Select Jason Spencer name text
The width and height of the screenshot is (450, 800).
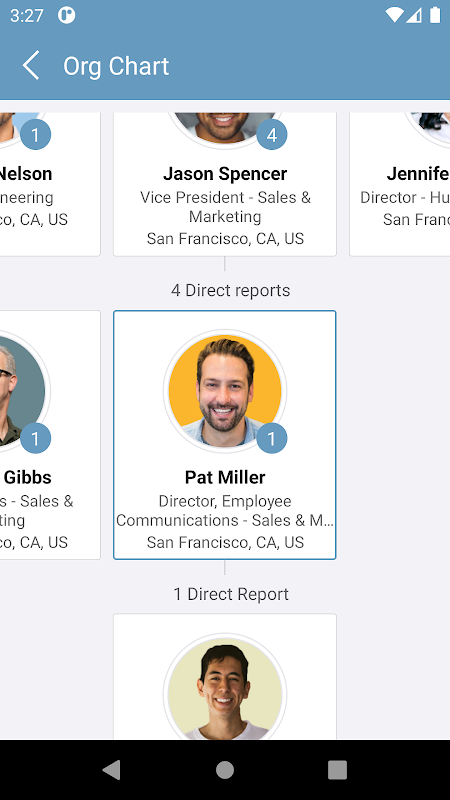pyautogui.click(x=225, y=173)
